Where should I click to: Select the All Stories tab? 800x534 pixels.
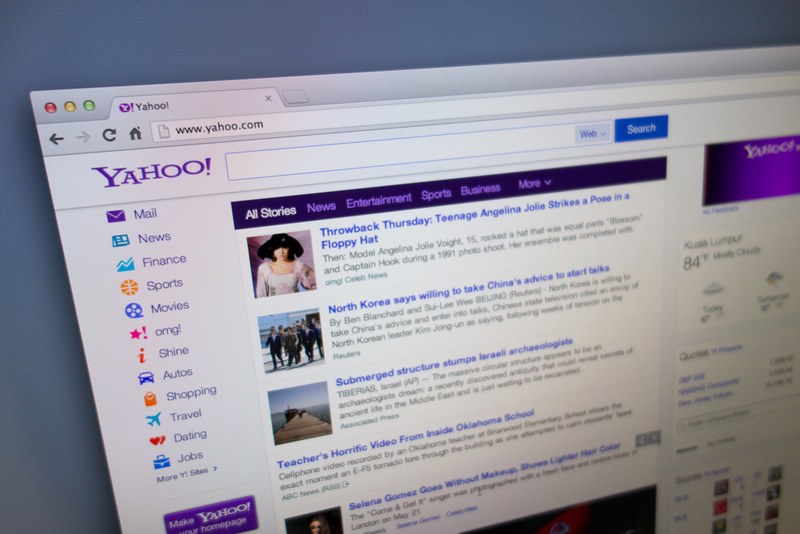pyautogui.click(x=271, y=212)
